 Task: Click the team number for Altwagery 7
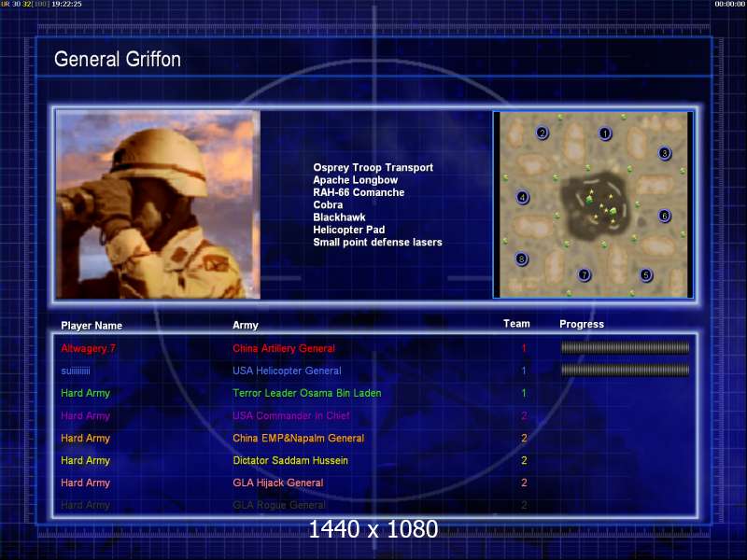524,348
